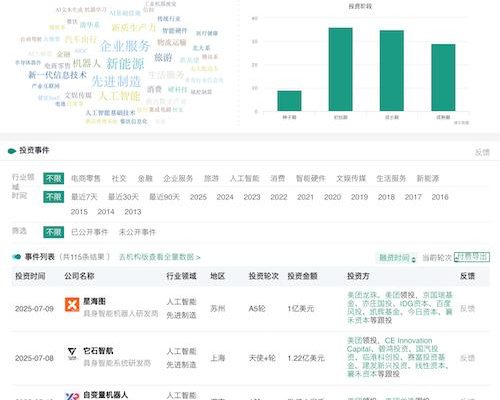Image resolution: width=500 pixels, height=400 pixels.
Task: Click the 对表导出 export button
Action: click(472, 257)
